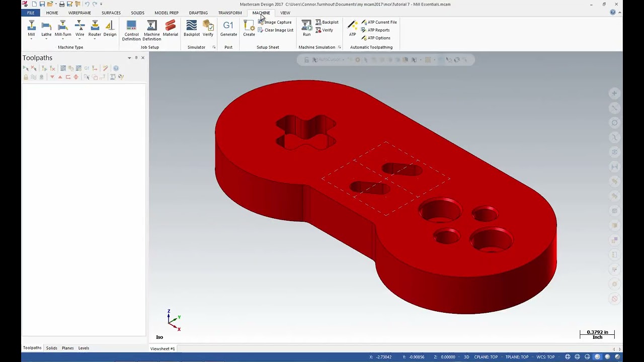Switch to the SOLIDS ribbon tab
Screen dimensions: 644x362
click(x=137, y=13)
